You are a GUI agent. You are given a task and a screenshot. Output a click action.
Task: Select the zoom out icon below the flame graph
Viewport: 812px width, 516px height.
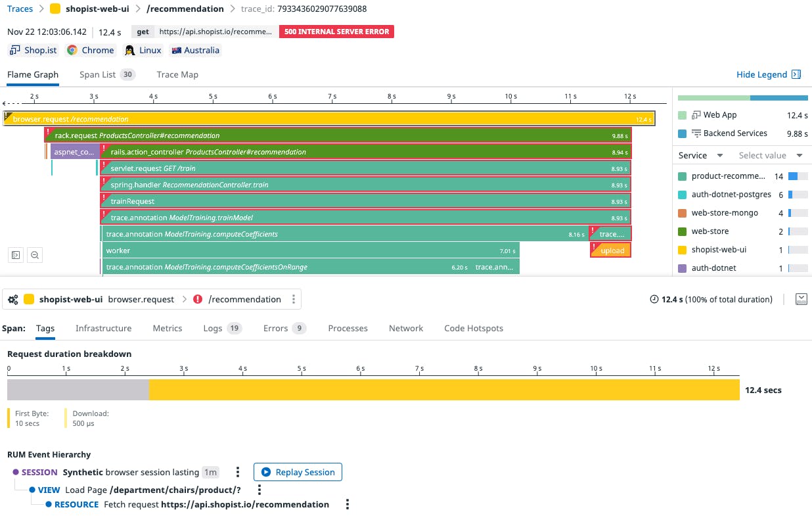[34, 255]
